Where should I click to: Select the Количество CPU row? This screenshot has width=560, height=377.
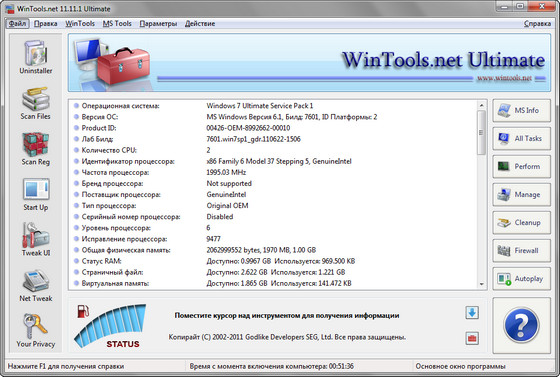click(x=274, y=150)
